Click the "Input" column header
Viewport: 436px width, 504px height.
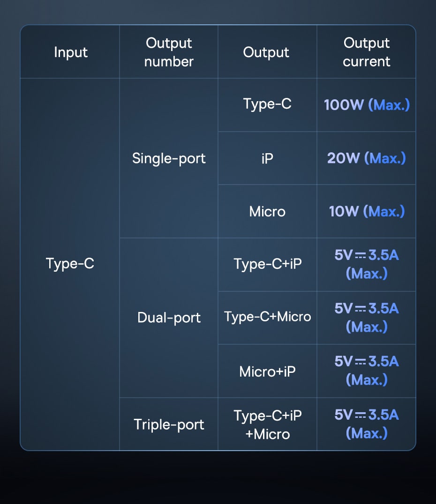pyautogui.click(x=70, y=52)
